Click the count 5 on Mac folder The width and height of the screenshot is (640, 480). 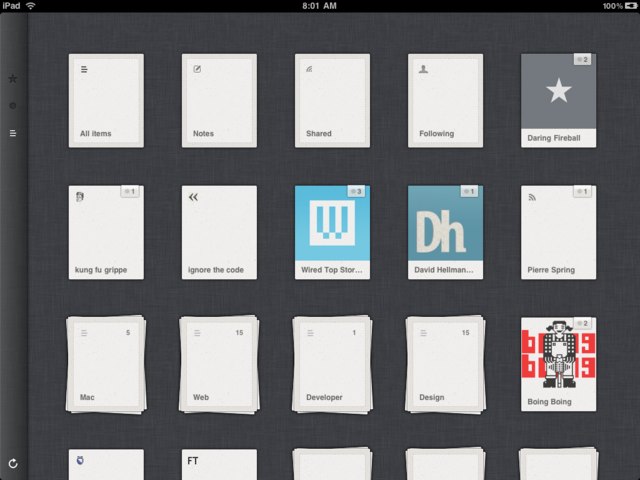[128, 333]
